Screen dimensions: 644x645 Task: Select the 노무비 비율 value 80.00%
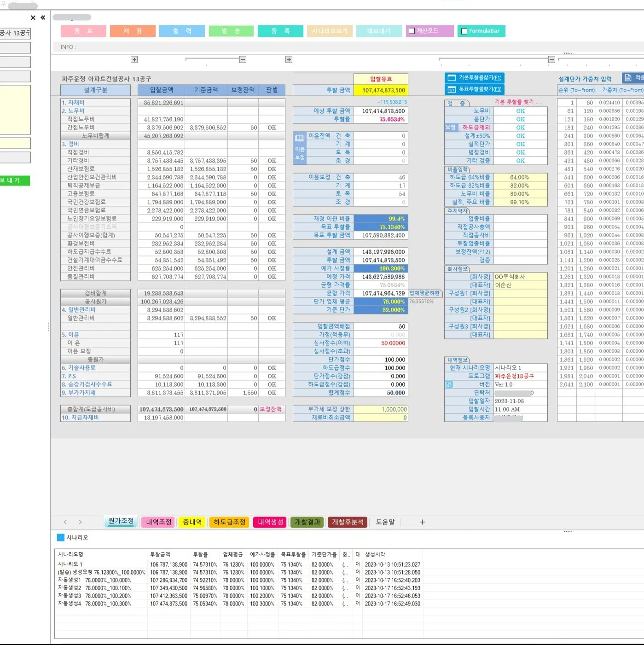click(520, 194)
